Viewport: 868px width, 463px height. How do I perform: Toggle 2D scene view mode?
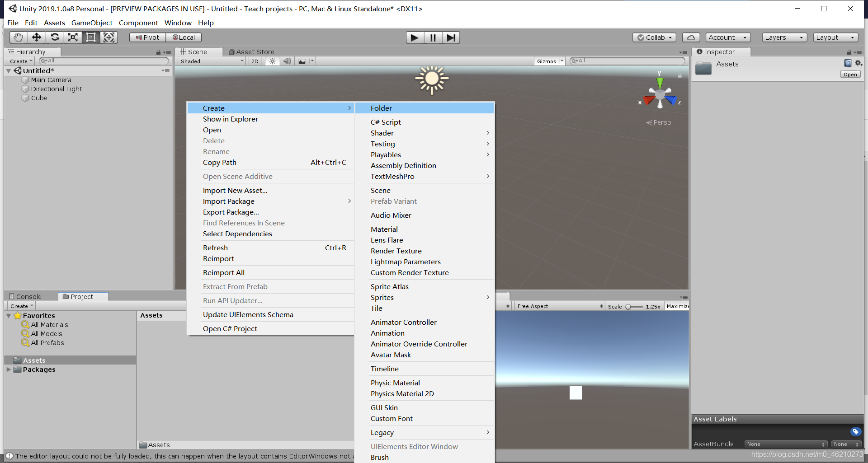[x=255, y=61]
